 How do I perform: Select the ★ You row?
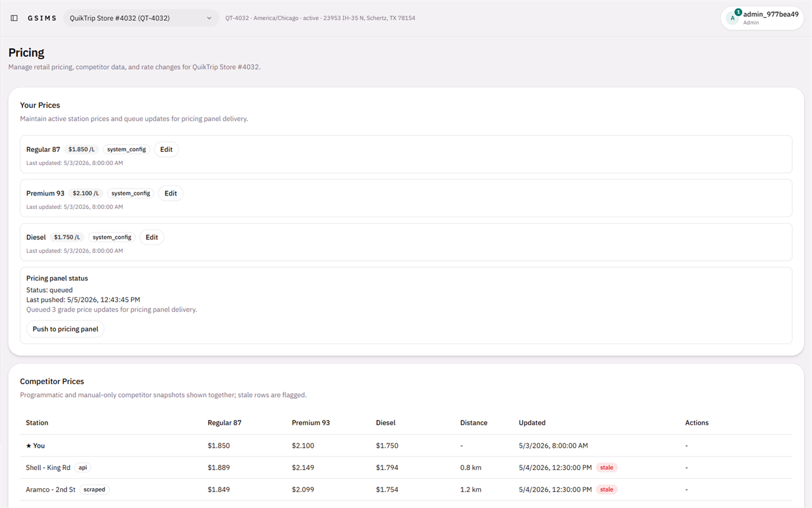pos(406,446)
